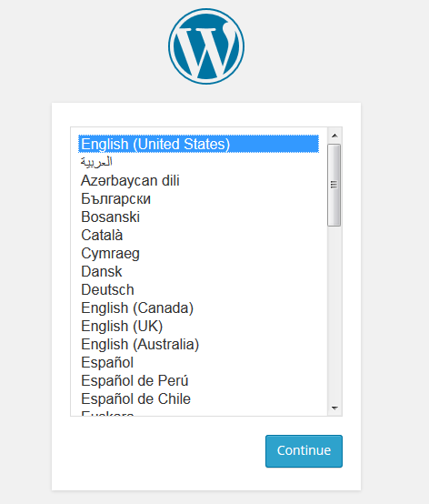Select Български language
Screen dimensions: 429x504
198,198
